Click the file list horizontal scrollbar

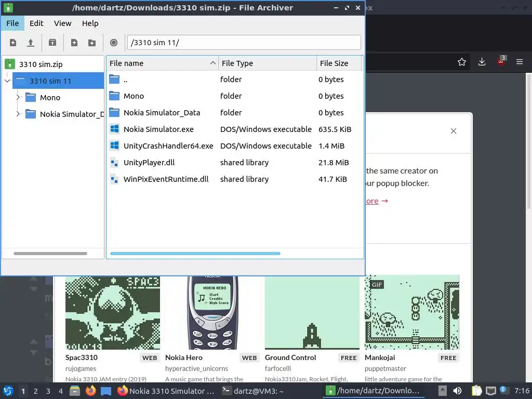pos(195,254)
